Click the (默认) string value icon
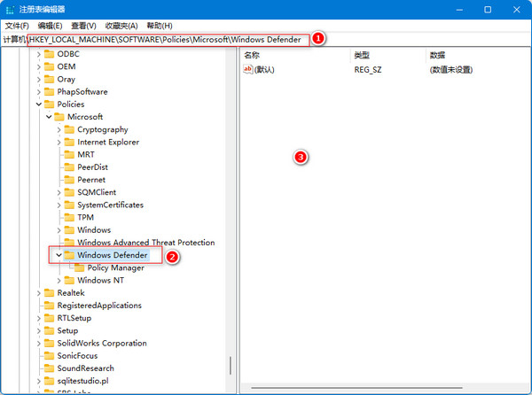This screenshot has height=395, width=532. pyautogui.click(x=248, y=69)
